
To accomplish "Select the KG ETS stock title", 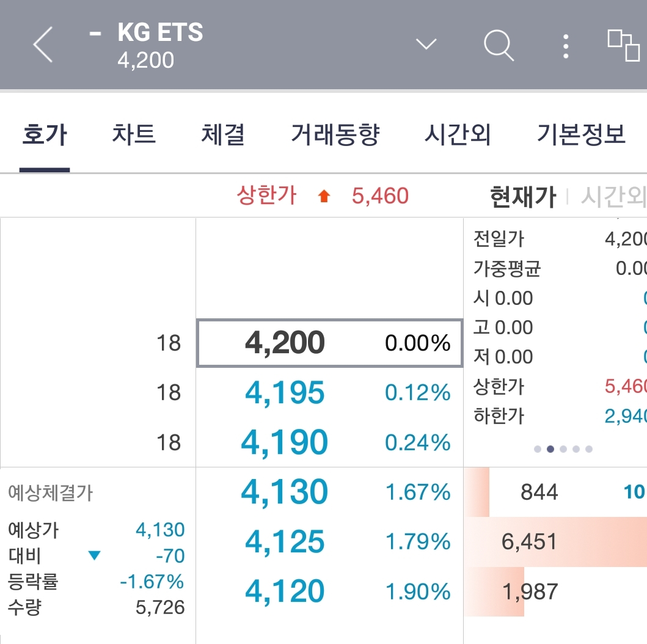I will point(160,32).
